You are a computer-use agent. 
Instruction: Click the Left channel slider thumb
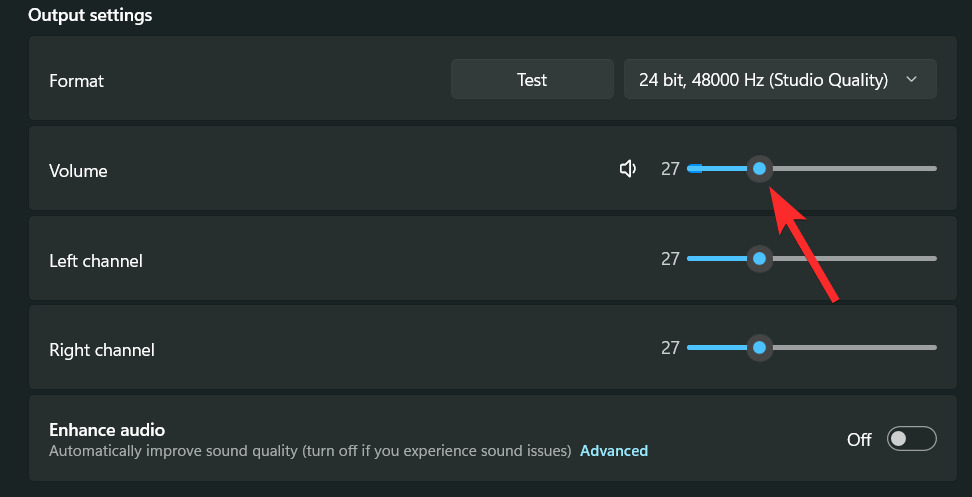pos(759,259)
